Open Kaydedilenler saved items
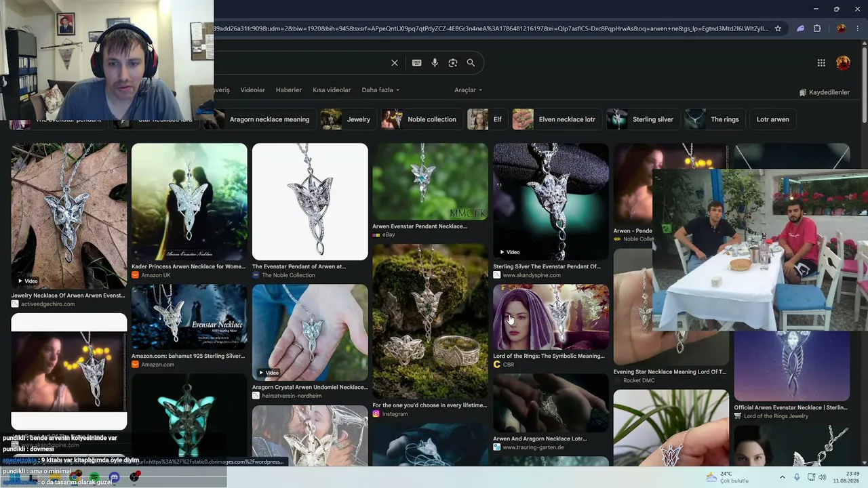Image resolution: width=868 pixels, height=488 pixels. [825, 92]
